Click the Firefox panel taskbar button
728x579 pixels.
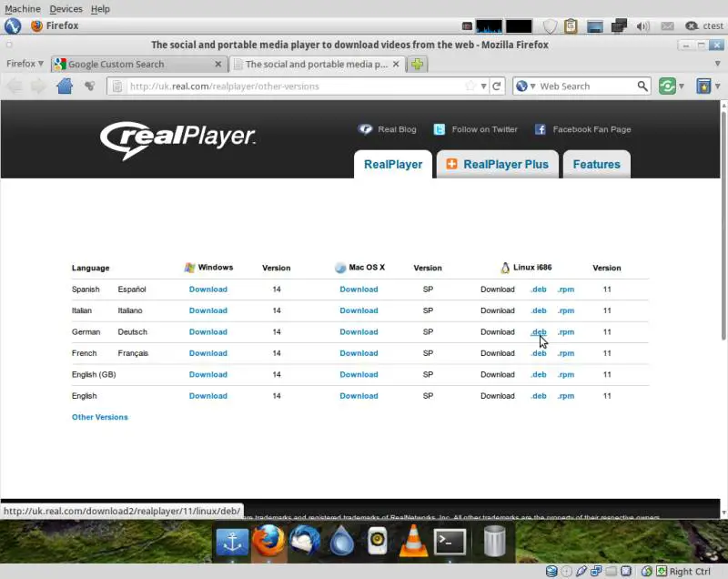55,26
